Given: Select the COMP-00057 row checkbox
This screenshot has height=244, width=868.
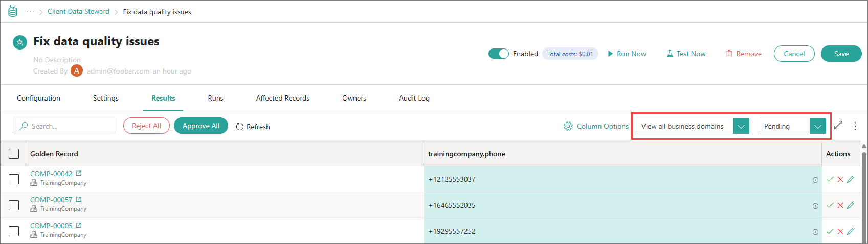Looking at the screenshot, I should 14,205.
